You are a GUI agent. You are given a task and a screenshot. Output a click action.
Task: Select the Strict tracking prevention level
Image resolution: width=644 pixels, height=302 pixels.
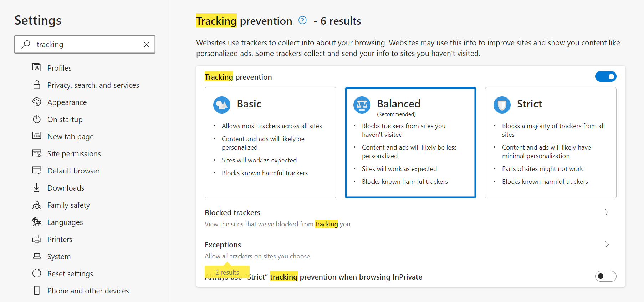(x=550, y=142)
